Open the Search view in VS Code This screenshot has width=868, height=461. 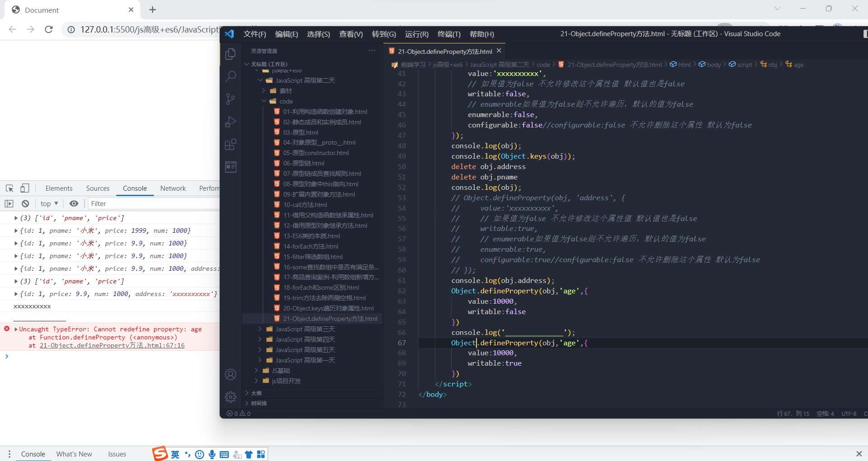pyautogui.click(x=231, y=76)
